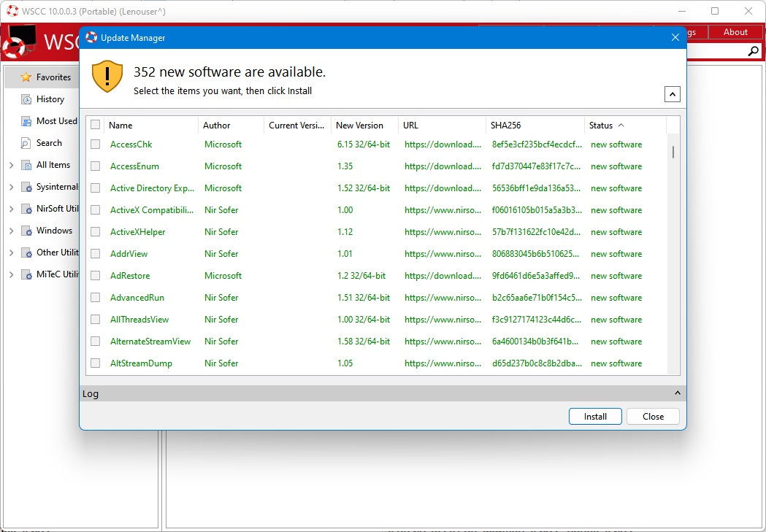
Task: Click the search magnifier in WSCC toolbar
Action: [754, 51]
